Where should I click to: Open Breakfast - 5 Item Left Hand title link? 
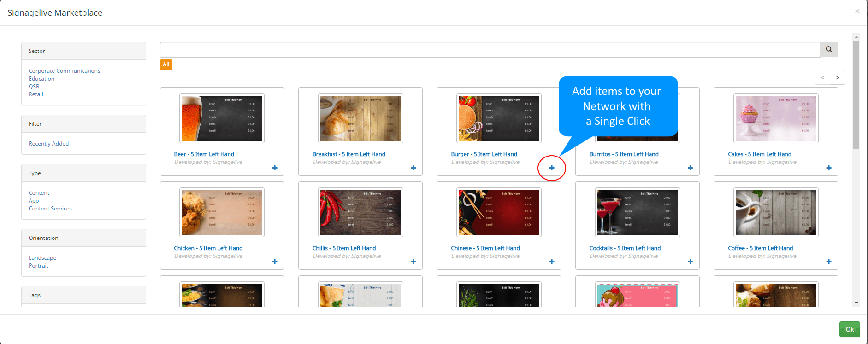pos(349,154)
